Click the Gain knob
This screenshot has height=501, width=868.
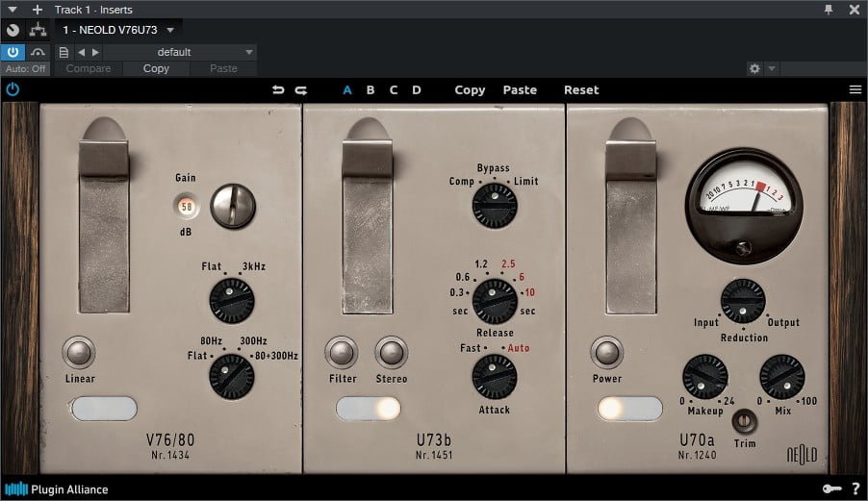point(233,206)
